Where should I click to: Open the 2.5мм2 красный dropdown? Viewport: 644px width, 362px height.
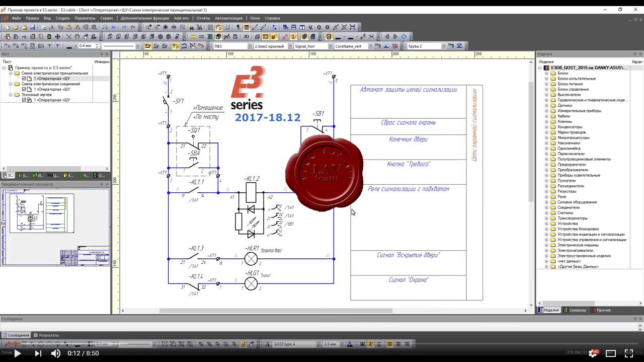pos(289,46)
